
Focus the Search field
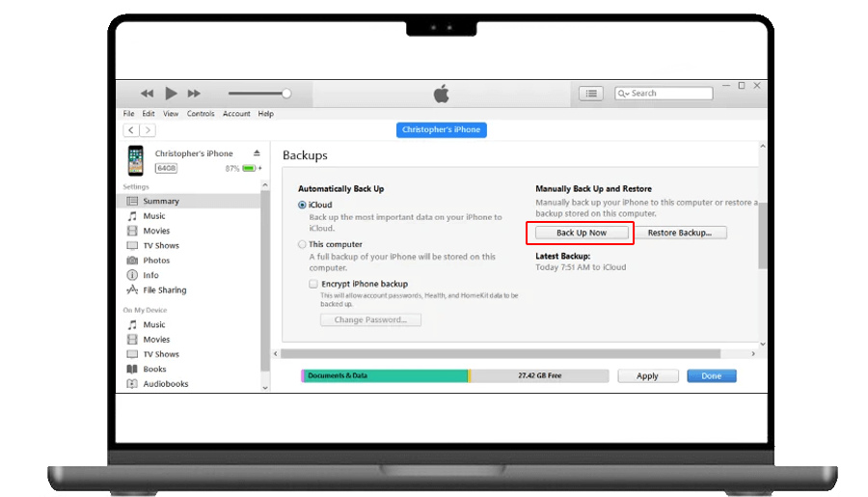(x=664, y=93)
